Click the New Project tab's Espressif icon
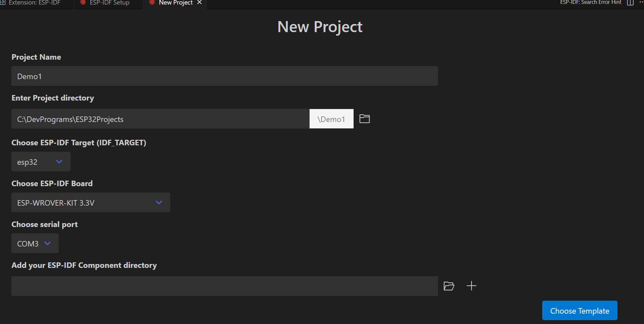644x324 pixels. 152,3
